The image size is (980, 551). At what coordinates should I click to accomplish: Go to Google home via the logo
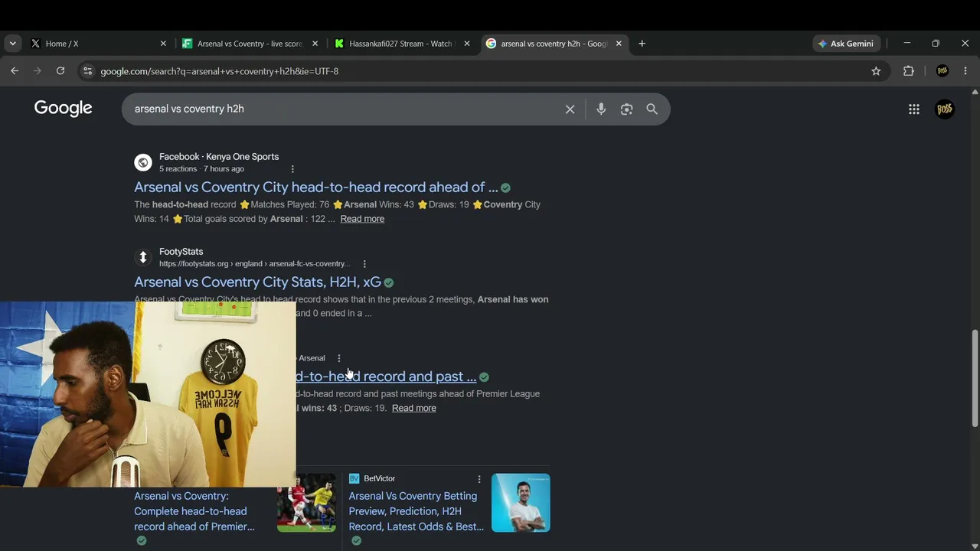coord(63,109)
